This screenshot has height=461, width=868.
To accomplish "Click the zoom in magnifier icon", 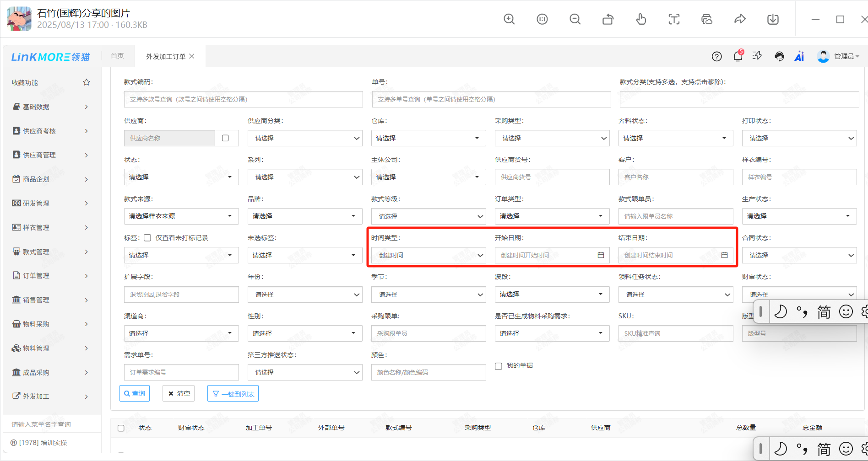I will pyautogui.click(x=509, y=19).
